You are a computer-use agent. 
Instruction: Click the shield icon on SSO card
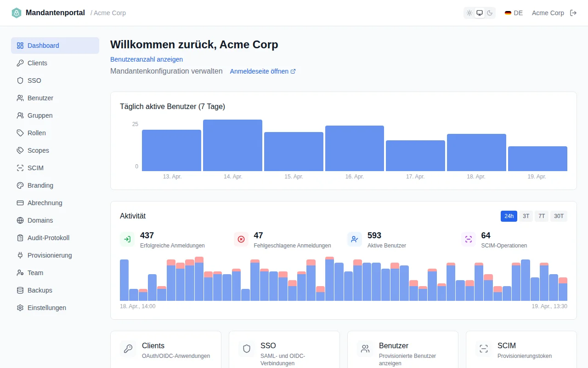coord(247,349)
